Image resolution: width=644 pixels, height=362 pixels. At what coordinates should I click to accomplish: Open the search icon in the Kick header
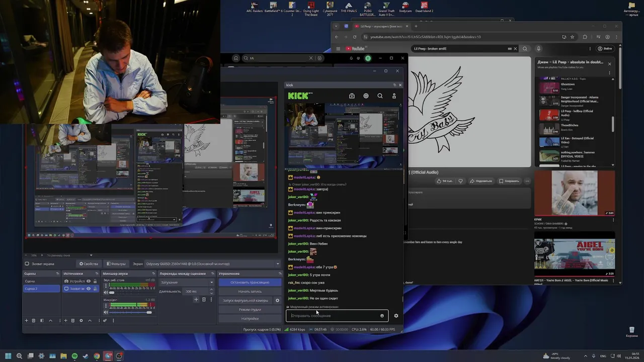point(380,96)
